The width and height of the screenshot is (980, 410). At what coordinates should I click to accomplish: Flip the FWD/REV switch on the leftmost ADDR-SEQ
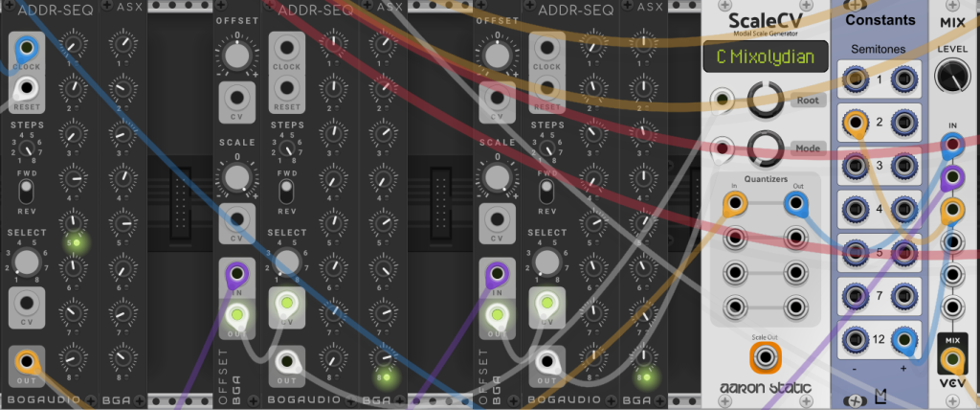[26, 192]
